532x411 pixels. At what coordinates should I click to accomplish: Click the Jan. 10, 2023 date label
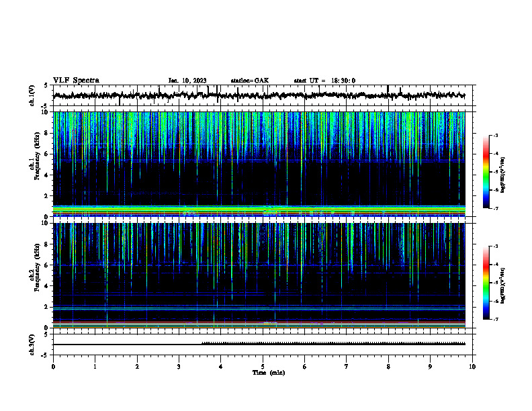tap(187, 81)
